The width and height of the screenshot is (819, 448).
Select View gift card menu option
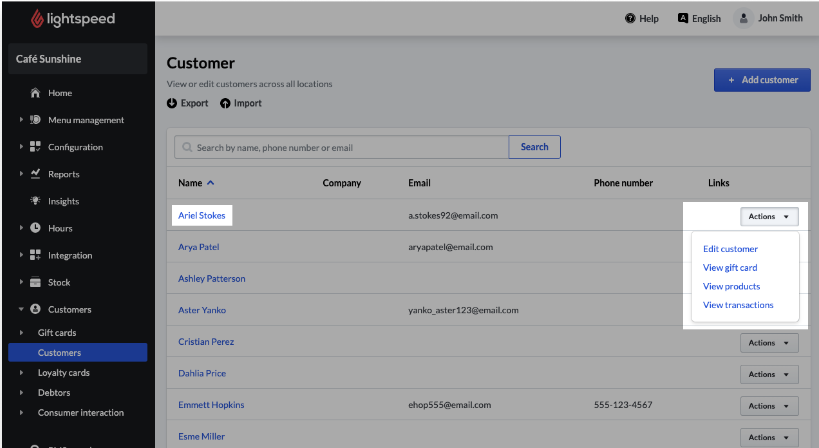coord(730,268)
